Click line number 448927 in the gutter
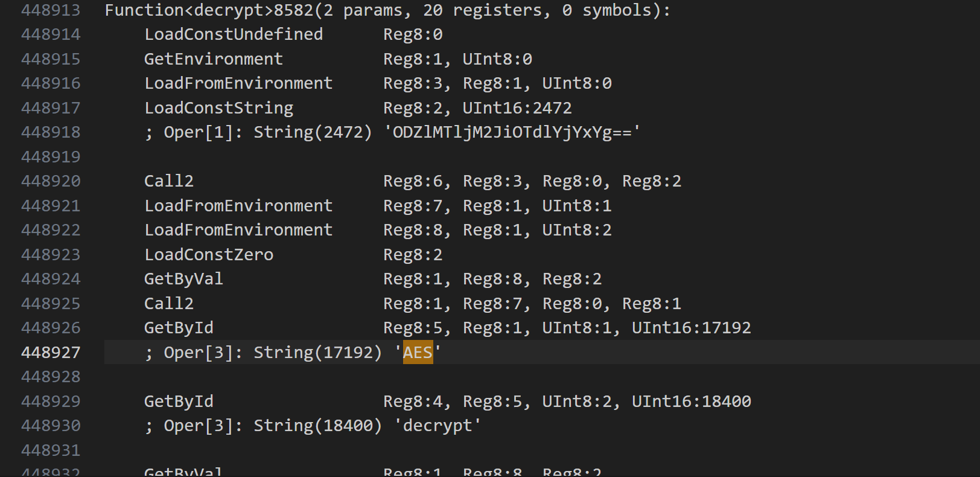This screenshot has width=980, height=477. coord(51,353)
